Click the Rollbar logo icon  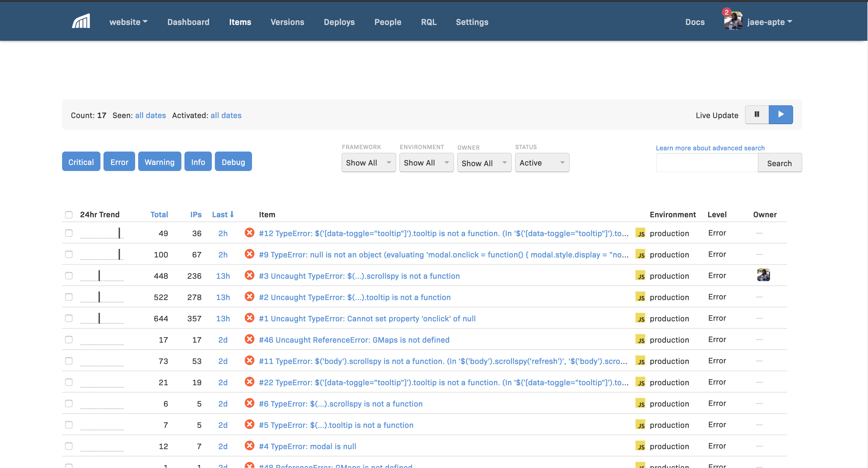tap(81, 22)
